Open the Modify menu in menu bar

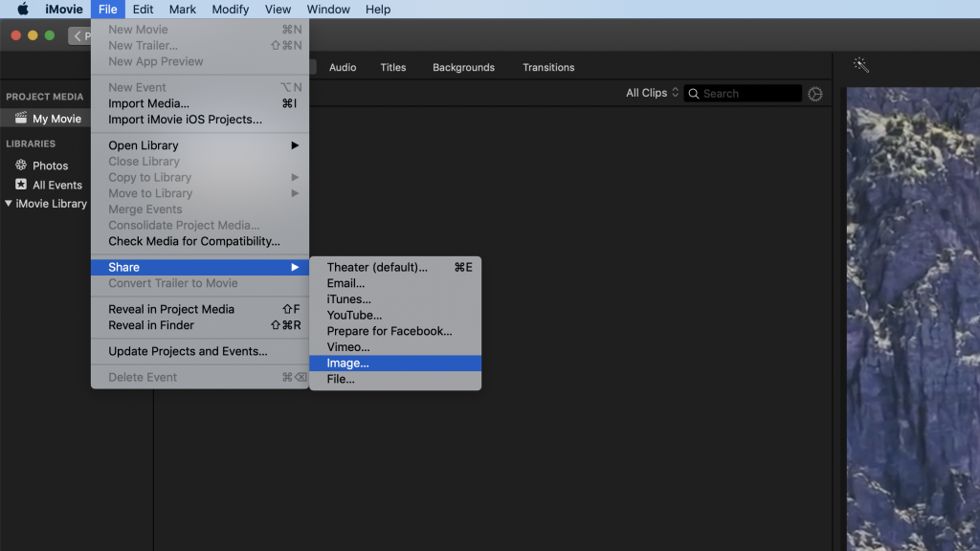[230, 10]
